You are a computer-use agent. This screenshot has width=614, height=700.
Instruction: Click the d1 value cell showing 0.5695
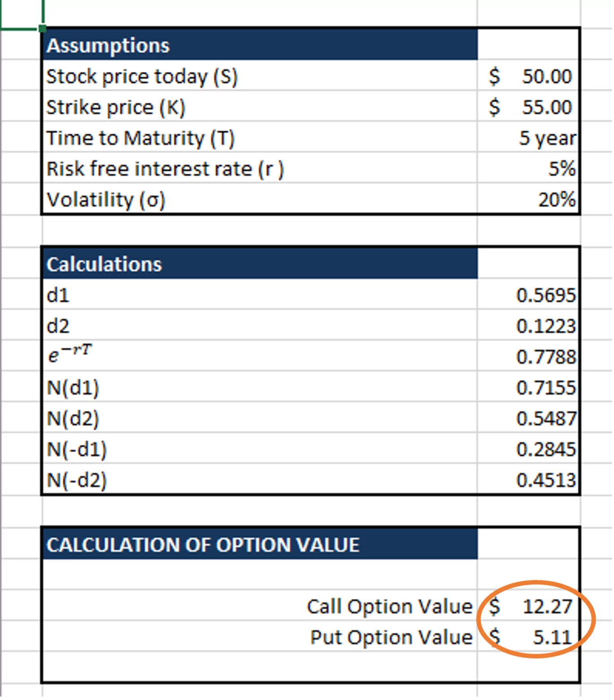pos(529,295)
